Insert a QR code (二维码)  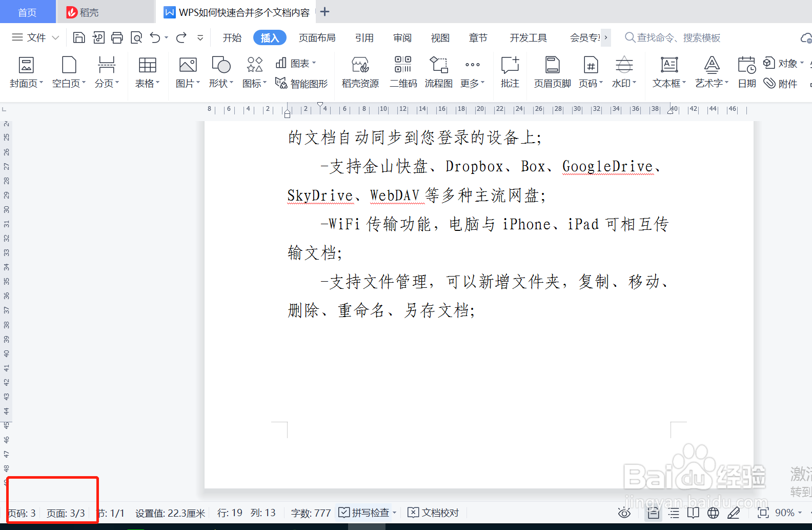point(403,72)
